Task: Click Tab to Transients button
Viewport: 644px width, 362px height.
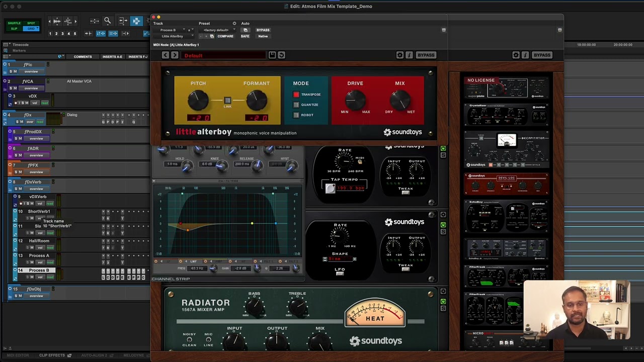Action: 89,34
